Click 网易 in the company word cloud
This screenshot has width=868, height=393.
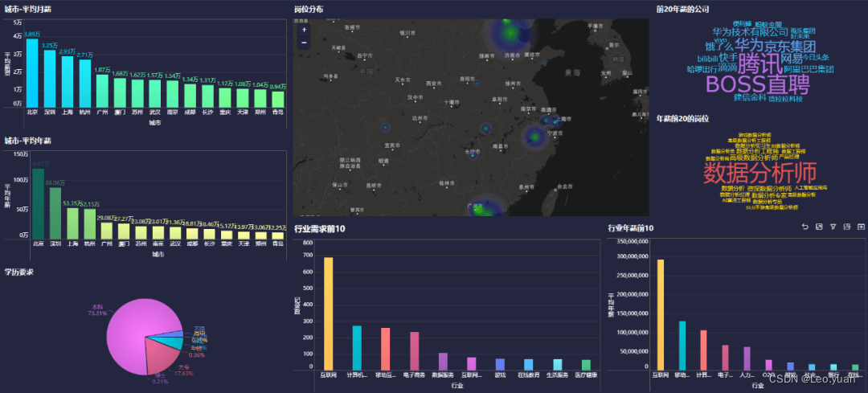pos(792,58)
